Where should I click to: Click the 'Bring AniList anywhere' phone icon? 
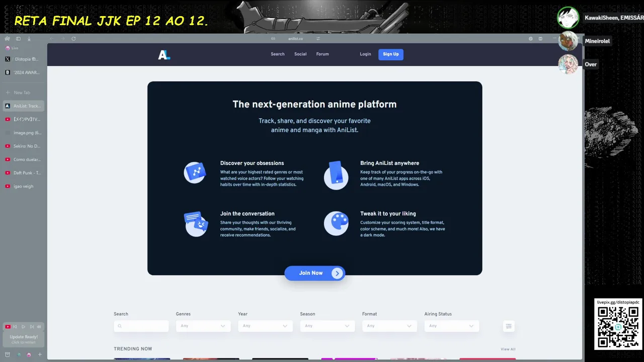336,174
